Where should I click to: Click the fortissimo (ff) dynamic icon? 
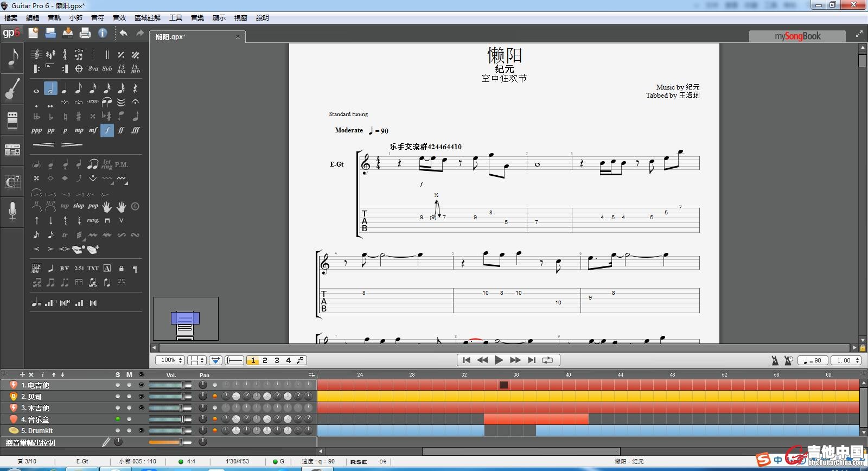(x=121, y=130)
